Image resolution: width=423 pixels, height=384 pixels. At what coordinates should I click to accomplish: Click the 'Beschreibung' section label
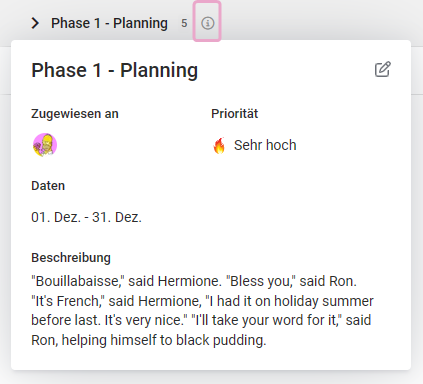(71, 258)
